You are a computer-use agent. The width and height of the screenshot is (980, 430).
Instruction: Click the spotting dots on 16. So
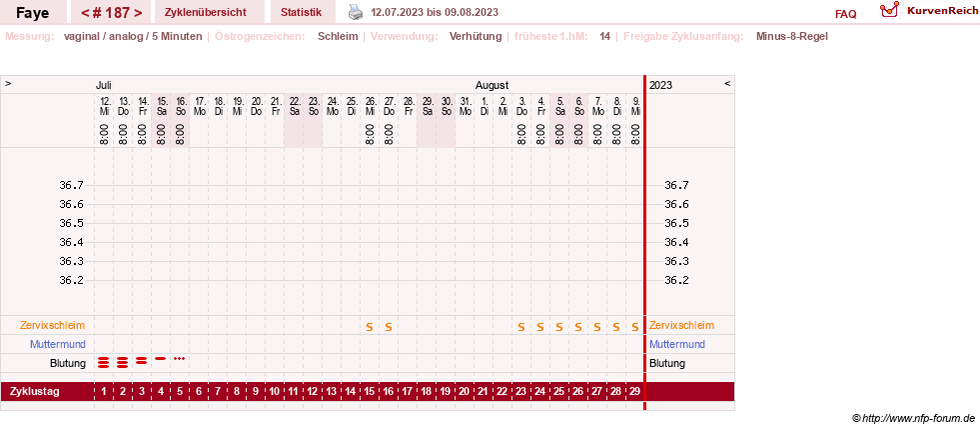180,359
